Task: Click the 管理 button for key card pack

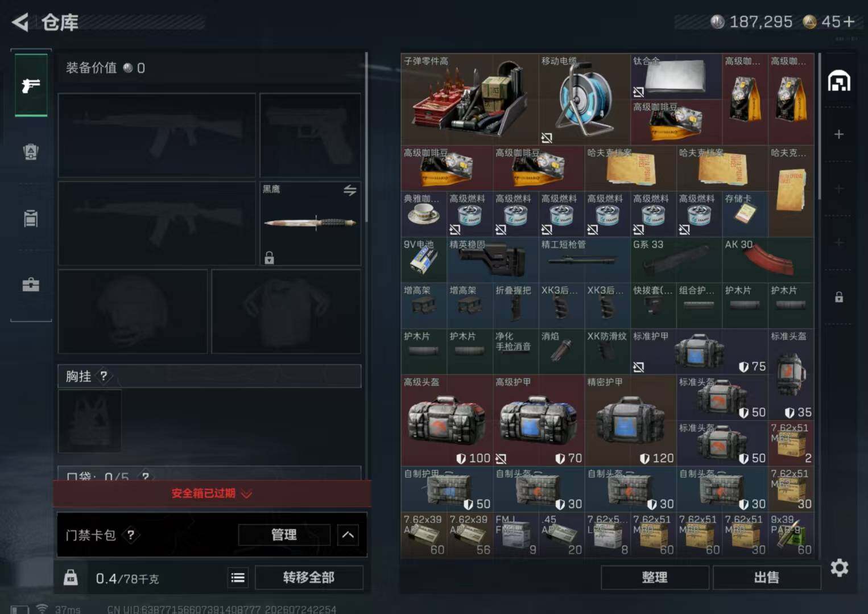Action: pos(284,535)
